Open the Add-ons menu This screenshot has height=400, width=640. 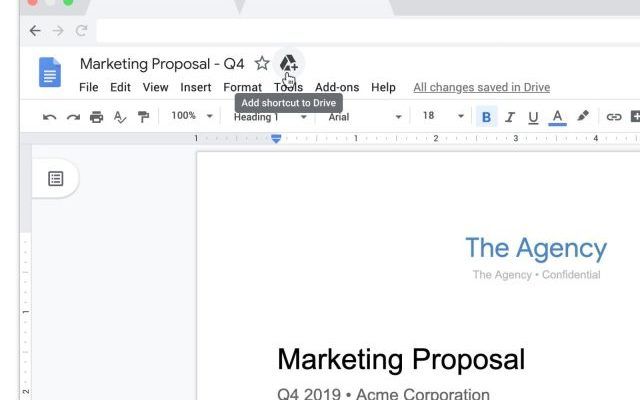[337, 87]
